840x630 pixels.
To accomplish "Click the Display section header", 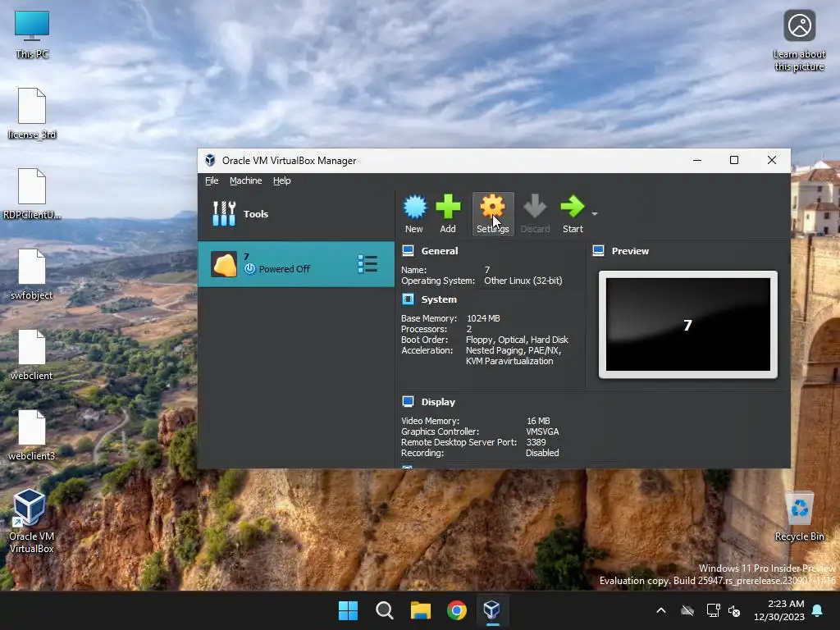I will pyautogui.click(x=438, y=402).
